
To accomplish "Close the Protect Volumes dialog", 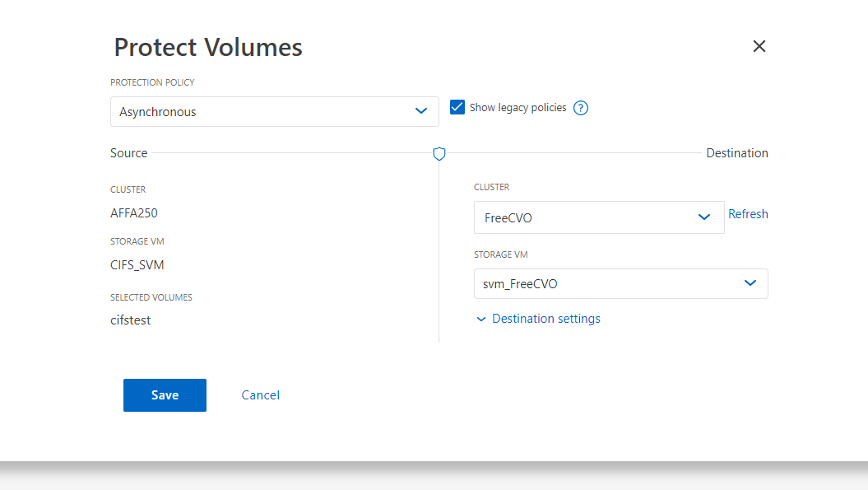I will [x=759, y=46].
